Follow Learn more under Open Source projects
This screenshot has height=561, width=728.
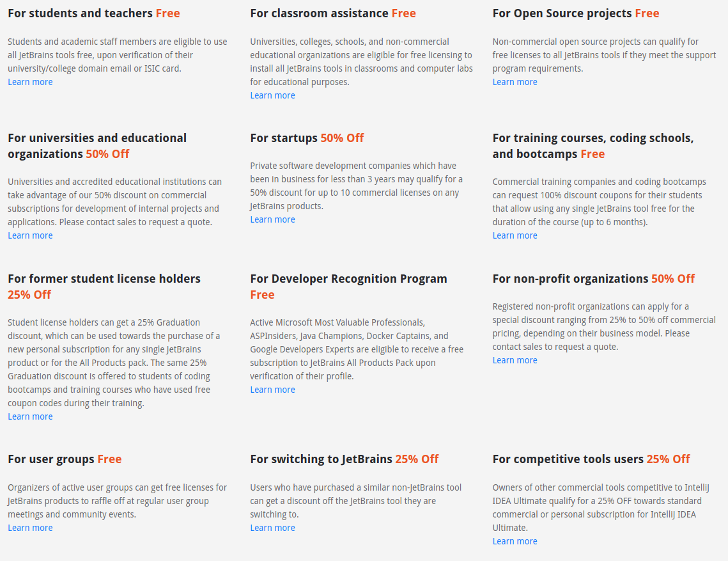[515, 82]
